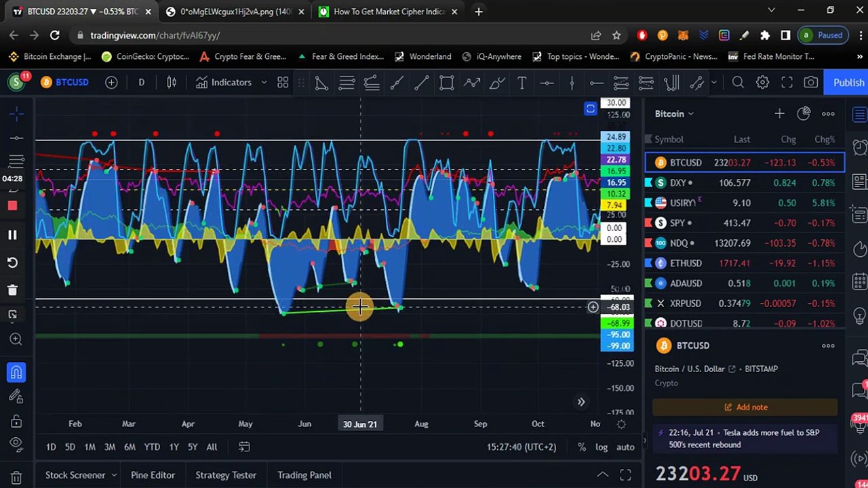Remove drawings with bottom-left trash icon
This screenshot has height=488, width=868.
16,478
